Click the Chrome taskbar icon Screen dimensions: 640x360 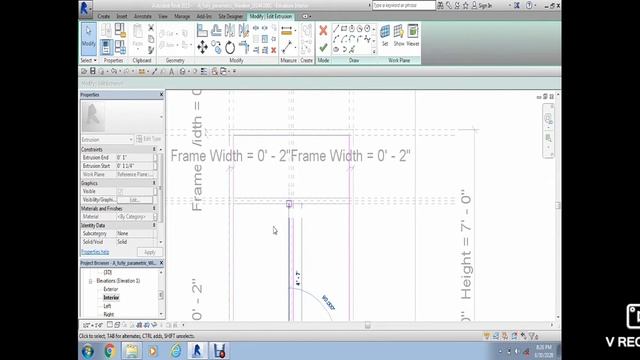click(x=109, y=351)
